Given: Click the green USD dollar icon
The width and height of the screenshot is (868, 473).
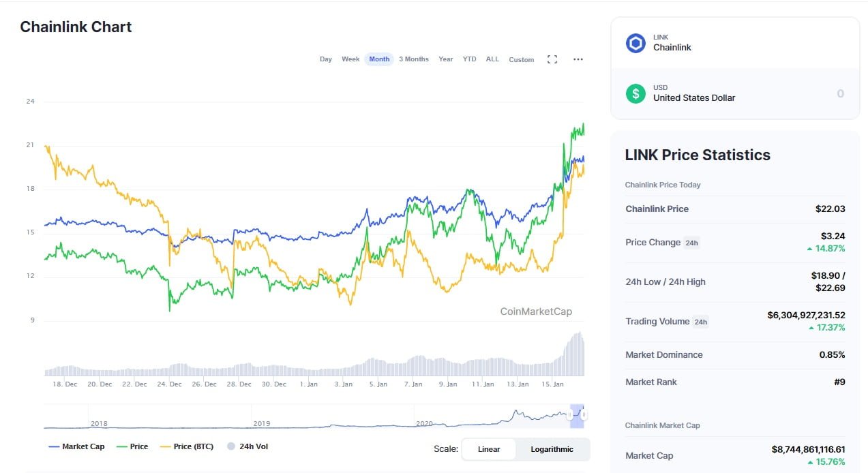Looking at the screenshot, I should pyautogui.click(x=635, y=93).
